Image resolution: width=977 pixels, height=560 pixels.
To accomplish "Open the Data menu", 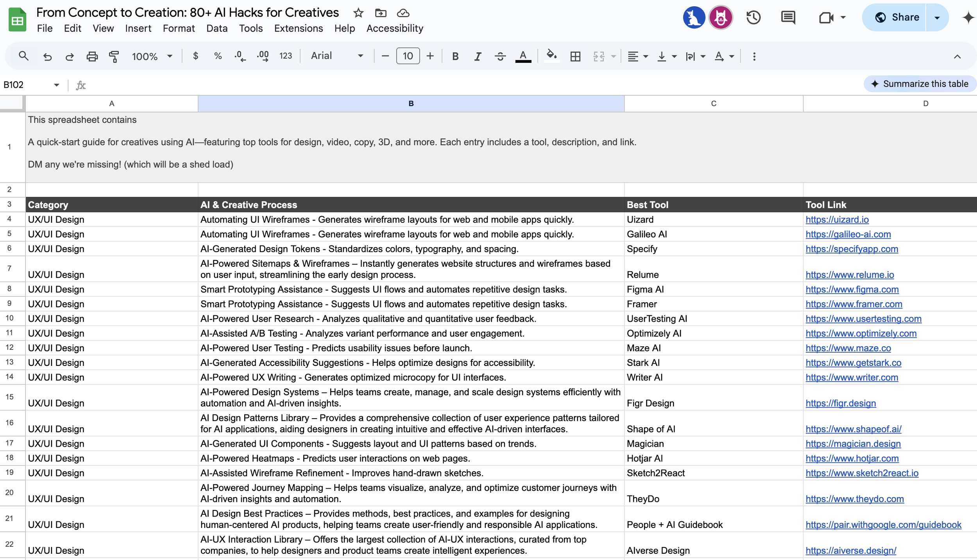I will pyautogui.click(x=217, y=28).
